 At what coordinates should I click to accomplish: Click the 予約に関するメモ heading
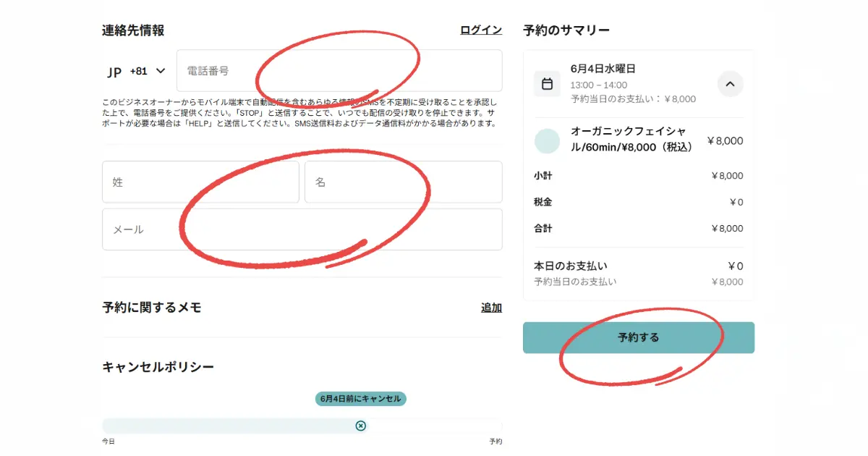(x=152, y=308)
